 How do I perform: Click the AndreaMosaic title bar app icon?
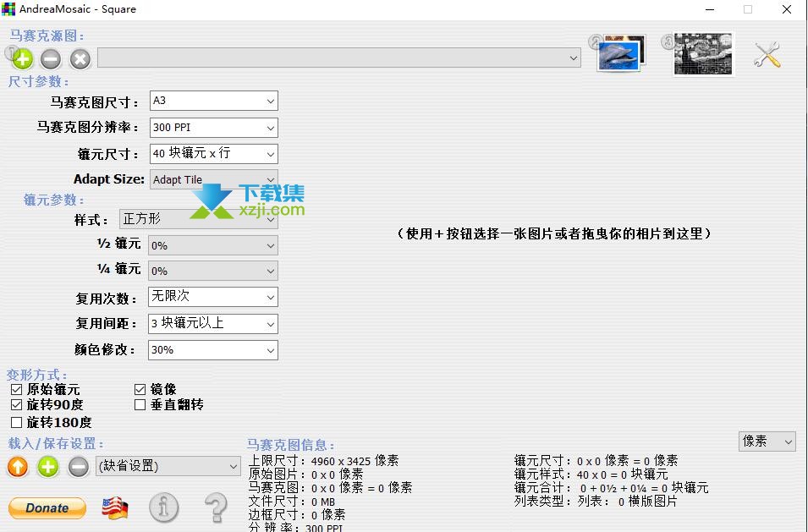click(x=8, y=8)
